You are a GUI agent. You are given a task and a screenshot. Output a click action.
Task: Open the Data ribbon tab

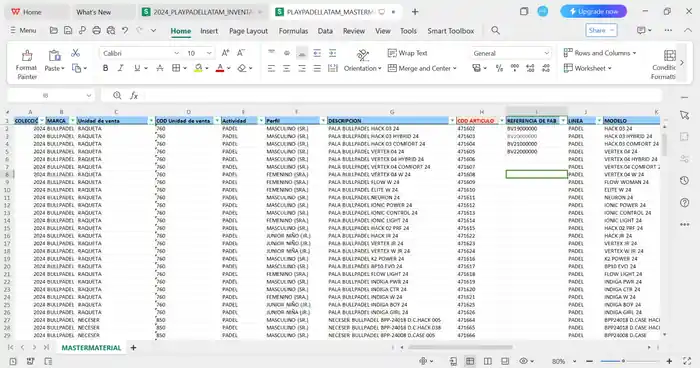click(325, 31)
